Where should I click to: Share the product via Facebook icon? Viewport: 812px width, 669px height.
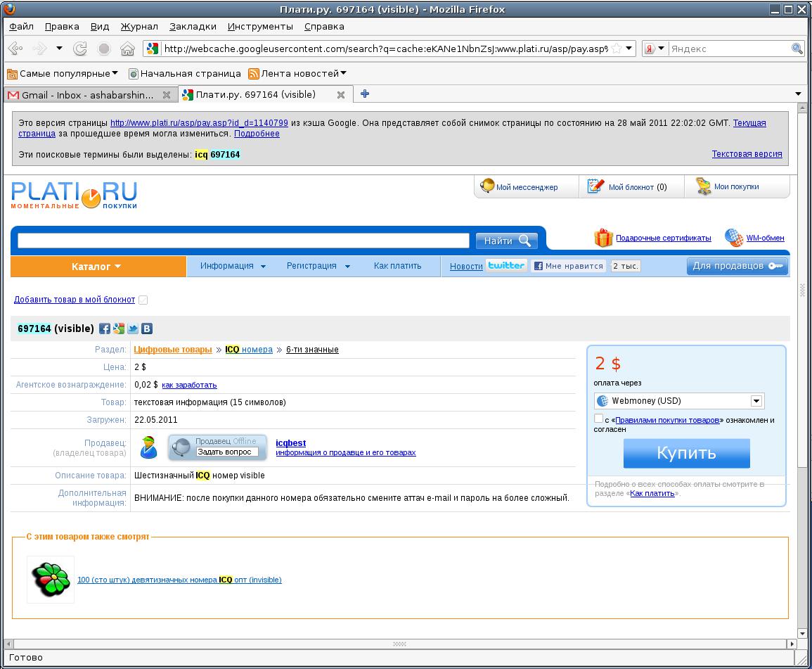(105, 329)
